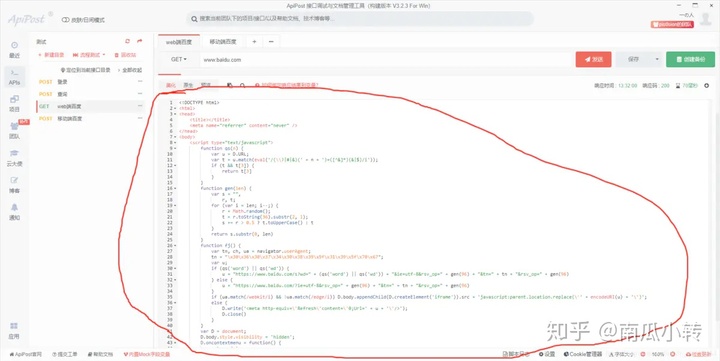720x361 pixels.
Task: Select POST 登录 in the API list
Action: (x=90, y=82)
